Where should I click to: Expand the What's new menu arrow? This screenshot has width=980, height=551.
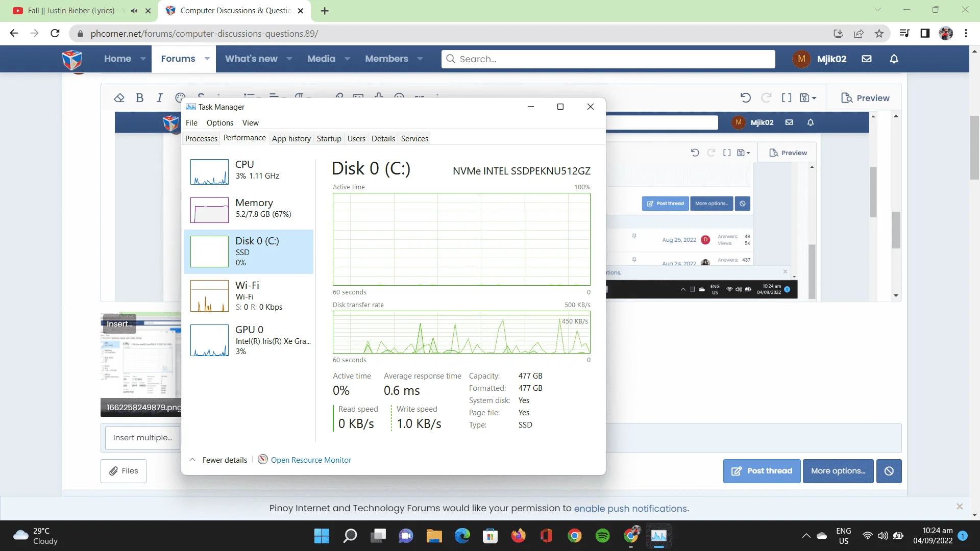click(289, 59)
